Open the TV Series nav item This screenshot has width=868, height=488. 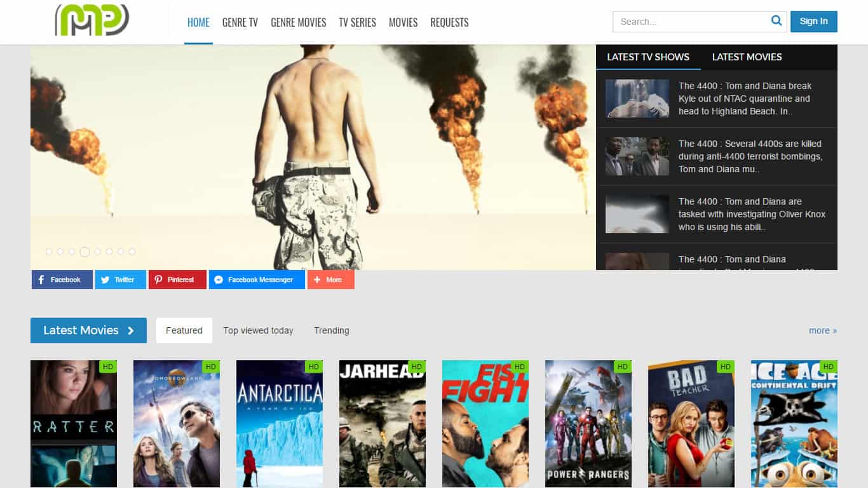click(357, 22)
